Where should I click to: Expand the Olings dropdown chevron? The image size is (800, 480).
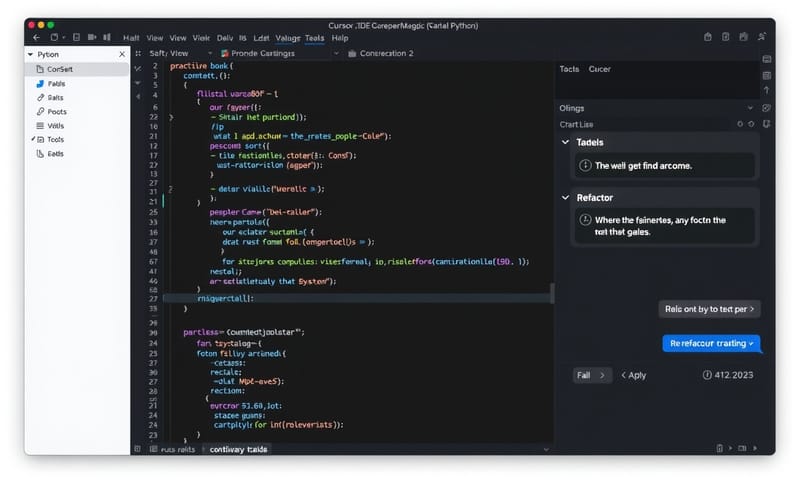pyautogui.click(x=750, y=108)
